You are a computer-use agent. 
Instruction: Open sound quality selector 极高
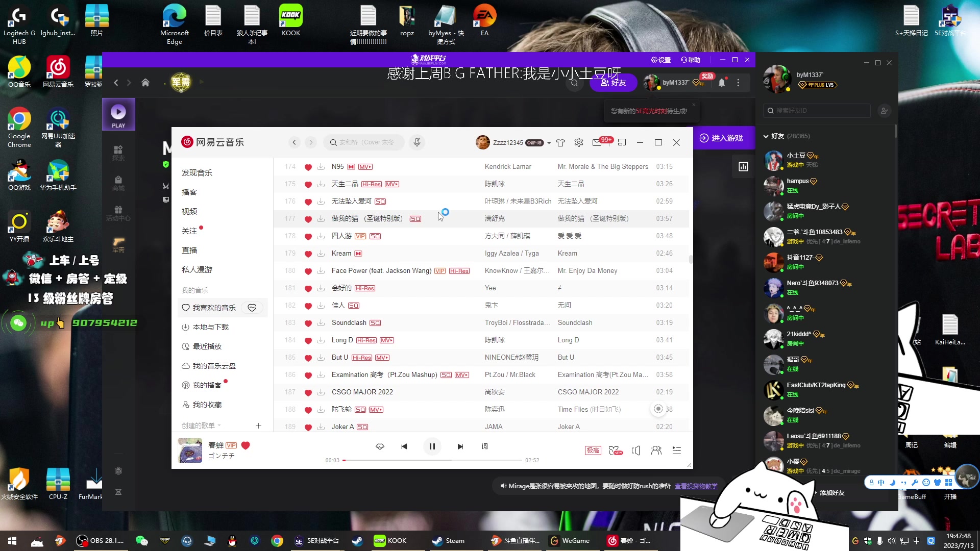click(593, 450)
